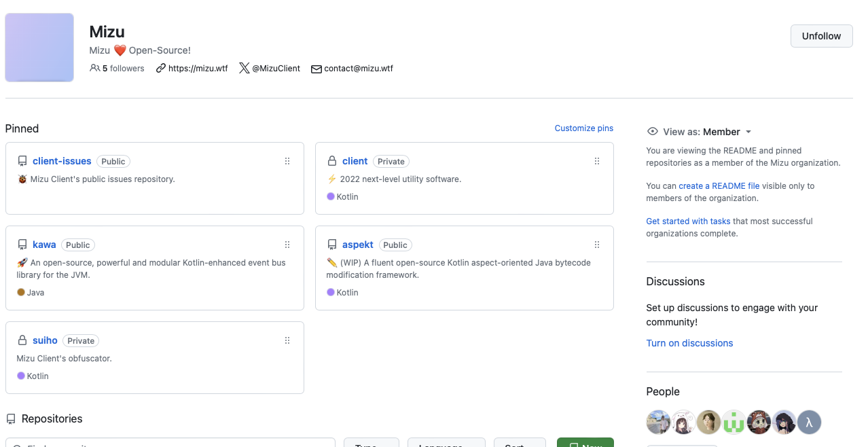
Task: Visit the https://mizu.wtf website link
Action: coord(198,69)
